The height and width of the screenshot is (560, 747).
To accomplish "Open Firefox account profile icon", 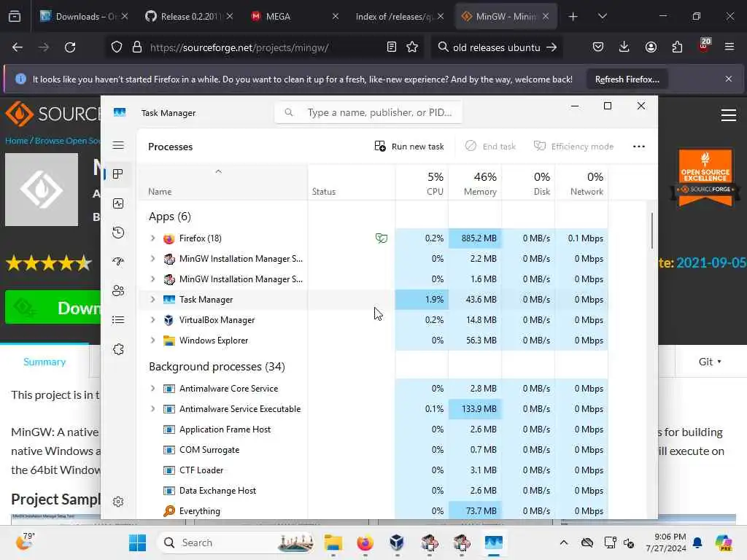I will click(651, 47).
